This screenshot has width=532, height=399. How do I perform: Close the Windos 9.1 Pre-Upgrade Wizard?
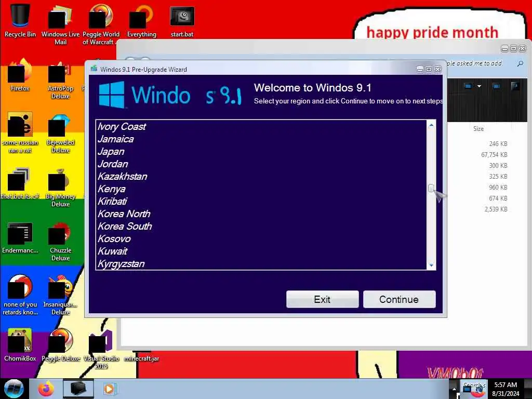(x=438, y=69)
